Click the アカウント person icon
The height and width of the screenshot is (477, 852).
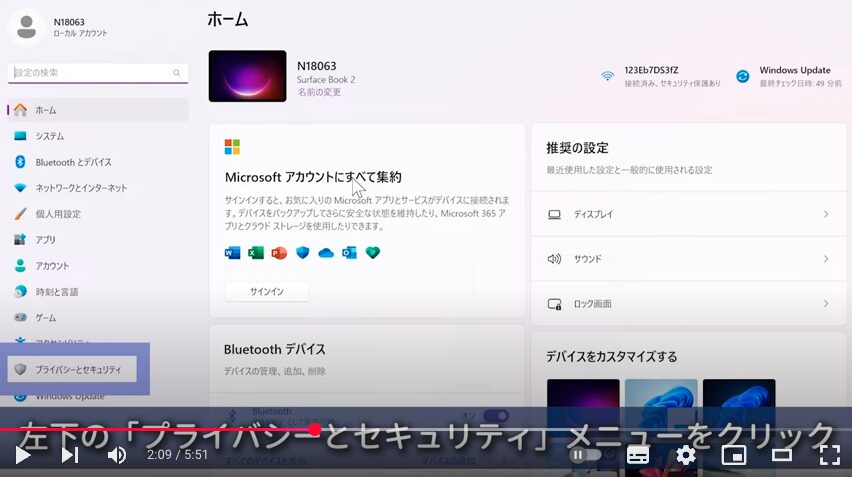(20, 266)
